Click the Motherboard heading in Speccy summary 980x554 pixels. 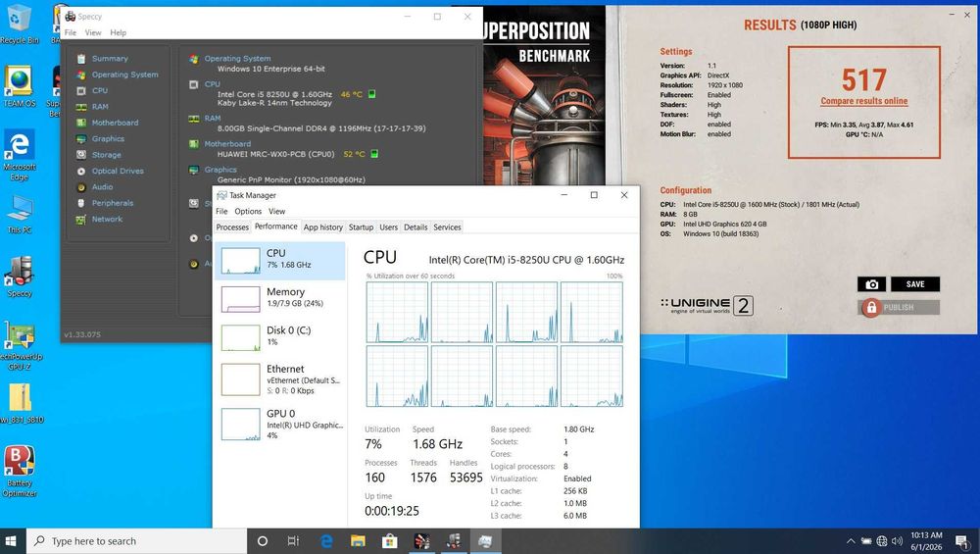click(227, 144)
